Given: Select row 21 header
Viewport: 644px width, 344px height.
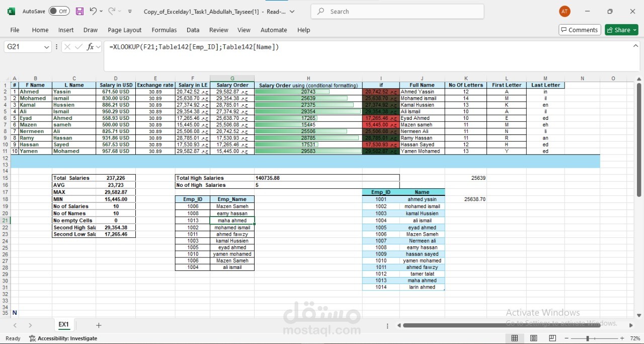Looking at the screenshot, I should pyautogui.click(x=5, y=221).
